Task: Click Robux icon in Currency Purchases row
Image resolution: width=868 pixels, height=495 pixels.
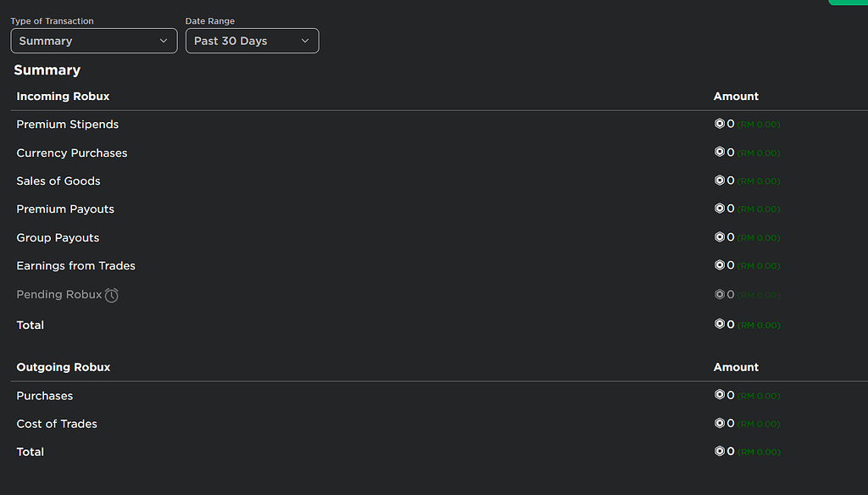Action: click(x=719, y=153)
